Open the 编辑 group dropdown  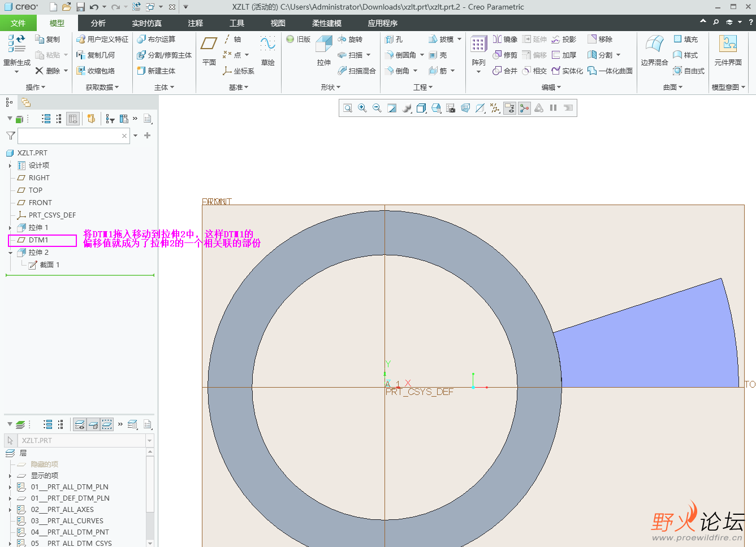point(551,87)
